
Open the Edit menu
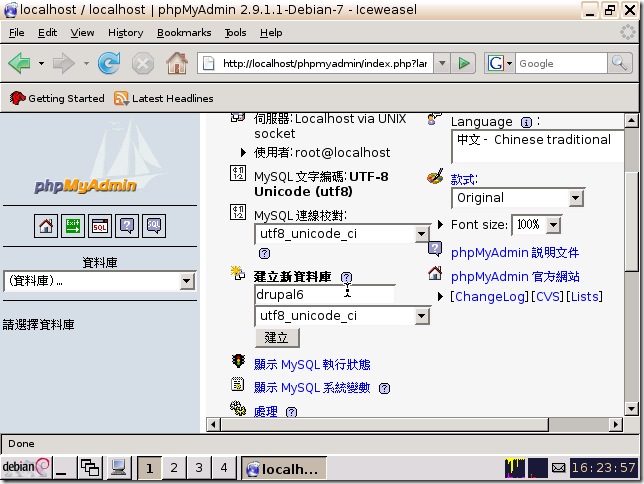click(47, 32)
